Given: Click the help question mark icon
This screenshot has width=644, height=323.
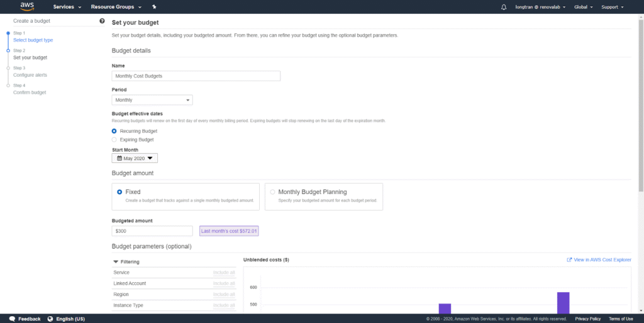Looking at the screenshot, I should click(102, 21).
